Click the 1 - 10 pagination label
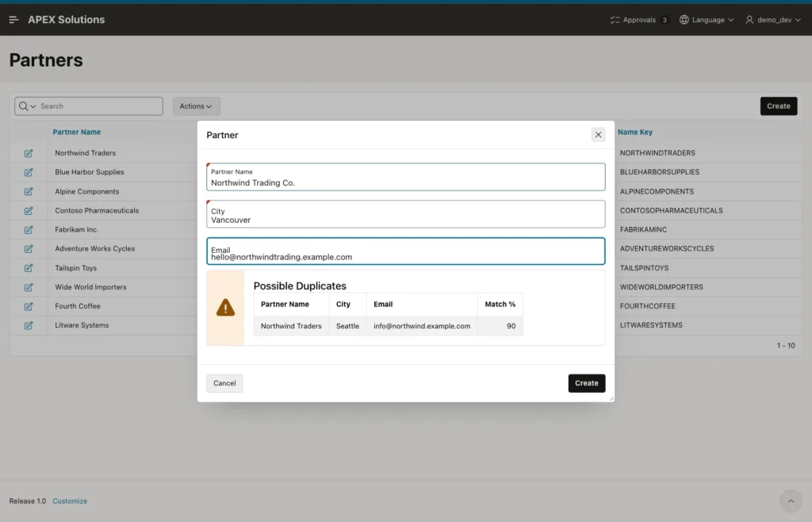Image resolution: width=812 pixels, height=522 pixels. tap(786, 345)
